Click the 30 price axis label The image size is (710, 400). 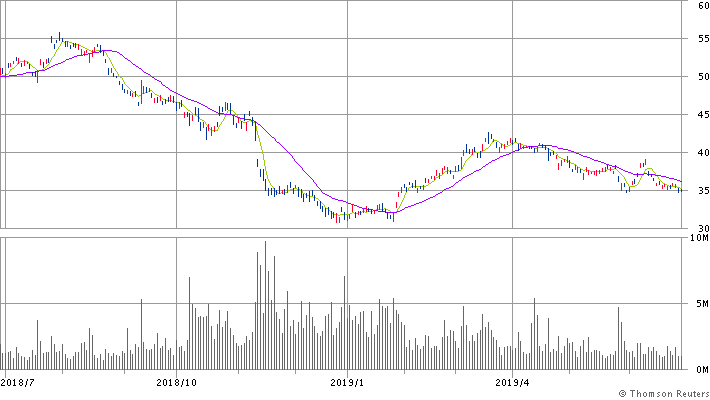704,229
